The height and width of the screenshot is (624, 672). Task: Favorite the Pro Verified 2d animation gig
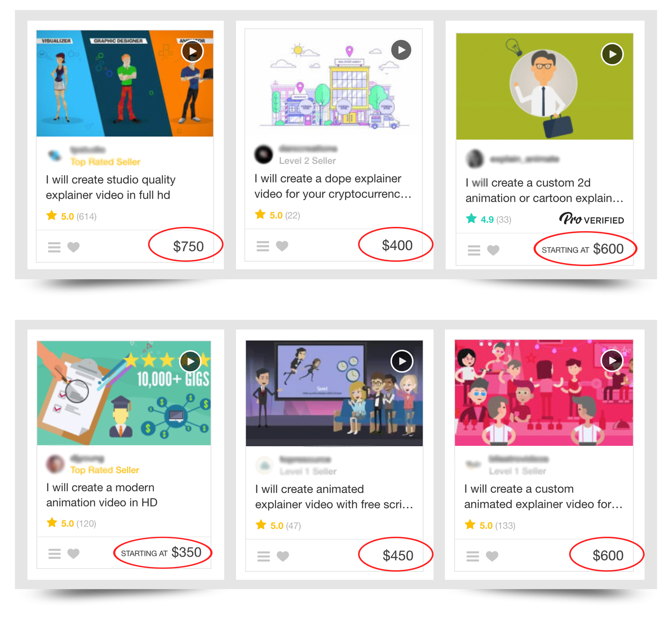(493, 250)
